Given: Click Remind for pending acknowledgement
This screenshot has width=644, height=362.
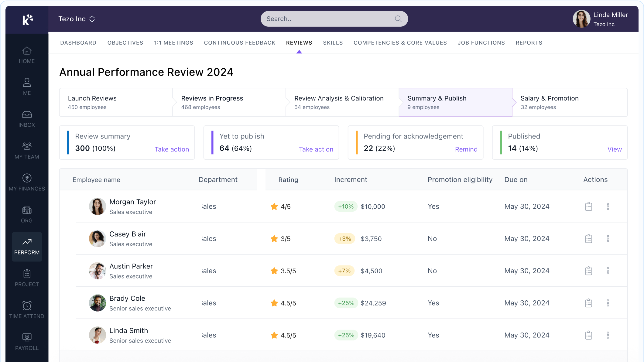Looking at the screenshot, I should (x=466, y=149).
